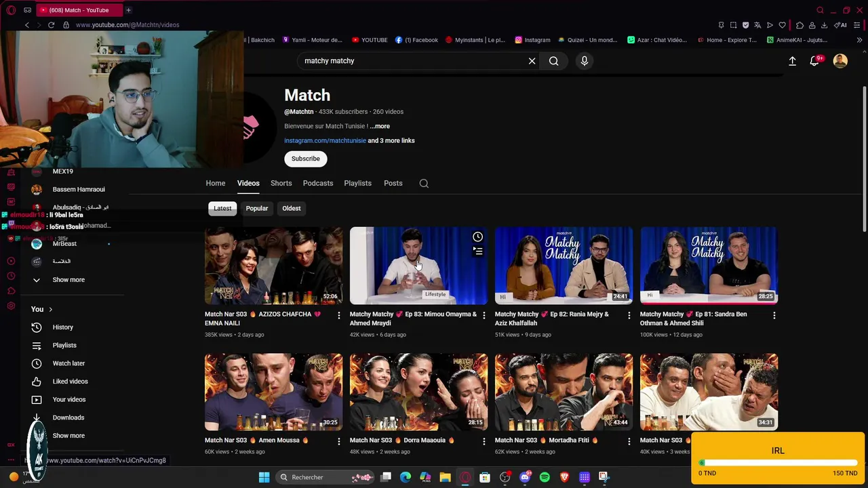This screenshot has width=868, height=488.
Task: Click the search magnifier button beside query
Action: coord(554,61)
